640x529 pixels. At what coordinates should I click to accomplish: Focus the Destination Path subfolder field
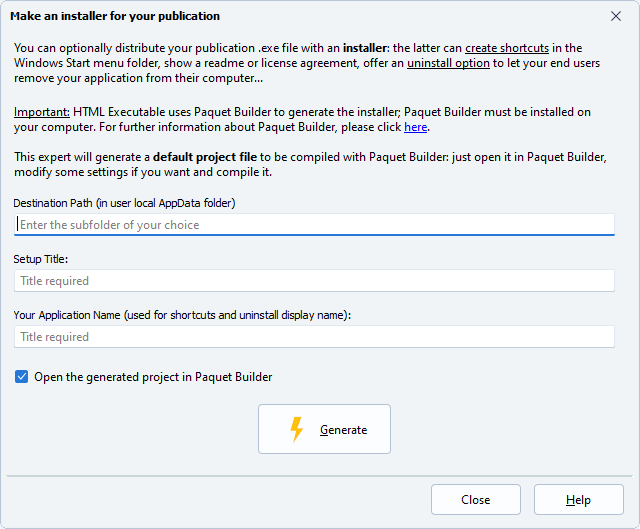pos(314,225)
